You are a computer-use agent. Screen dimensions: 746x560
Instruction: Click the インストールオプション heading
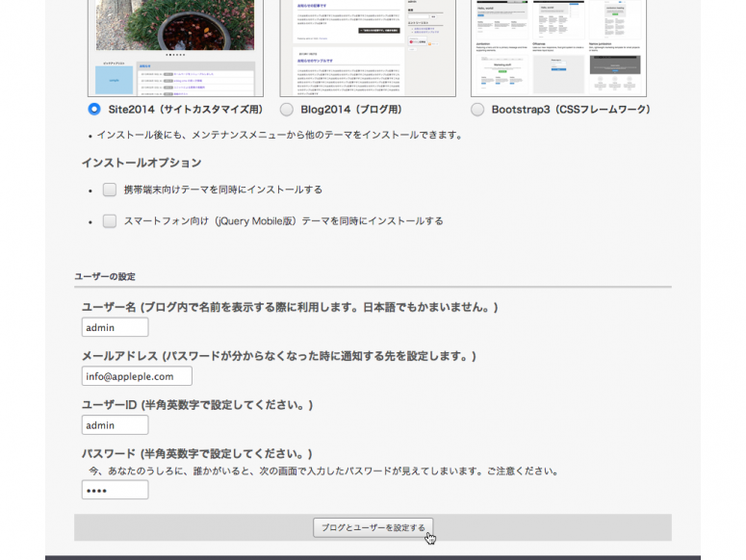coord(141,163)
